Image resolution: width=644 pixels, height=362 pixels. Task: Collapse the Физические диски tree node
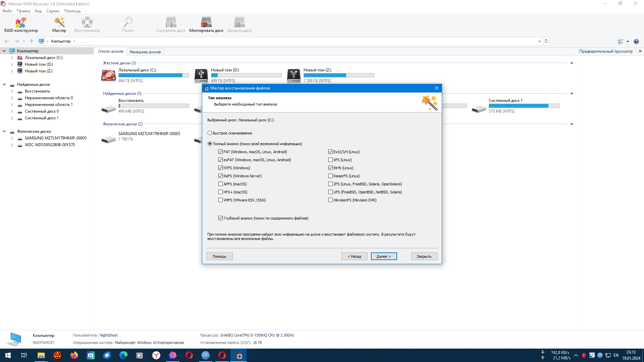point(4,131)
